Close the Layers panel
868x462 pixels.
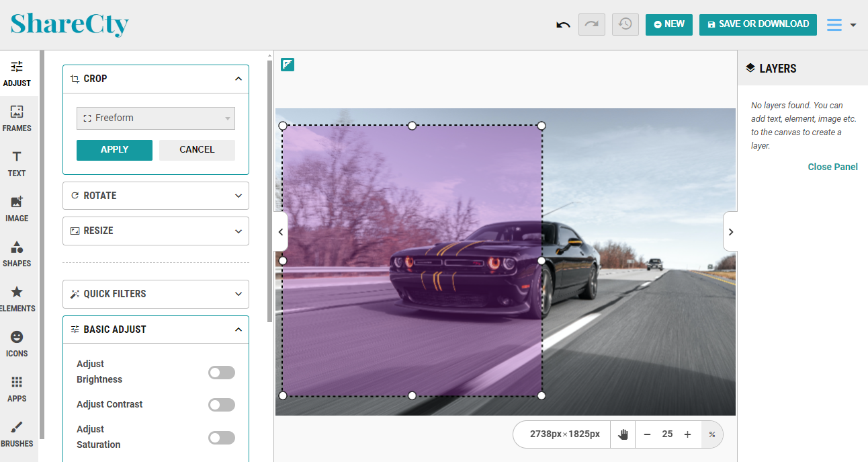point(832,166)
